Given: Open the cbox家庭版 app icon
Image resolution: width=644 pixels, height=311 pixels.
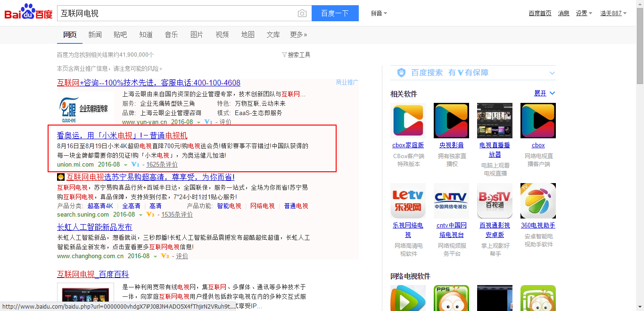Looking at the screenshot, I should click(408, 120).
